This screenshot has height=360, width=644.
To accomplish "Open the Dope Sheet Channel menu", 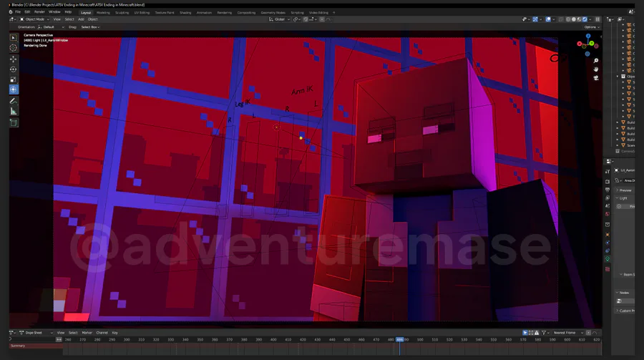I will coord(102,333).
